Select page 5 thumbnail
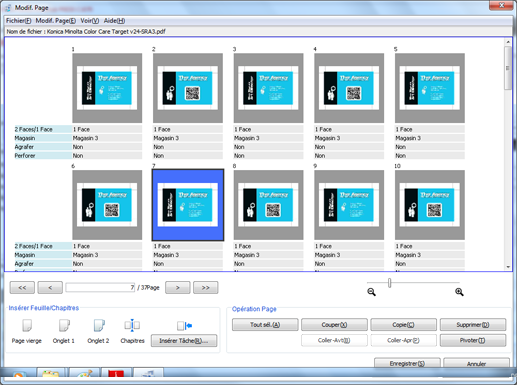The image size is (517, 385). (430, 88)
